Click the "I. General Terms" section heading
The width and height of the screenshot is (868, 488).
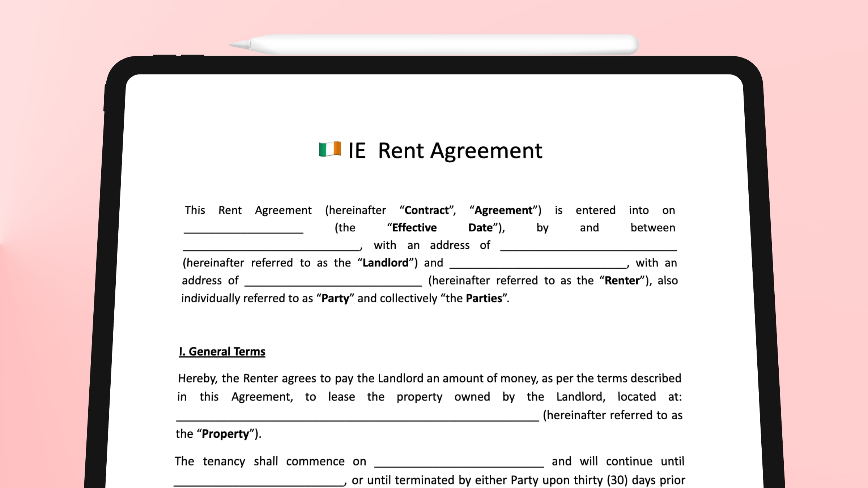[x=222, y=351]
